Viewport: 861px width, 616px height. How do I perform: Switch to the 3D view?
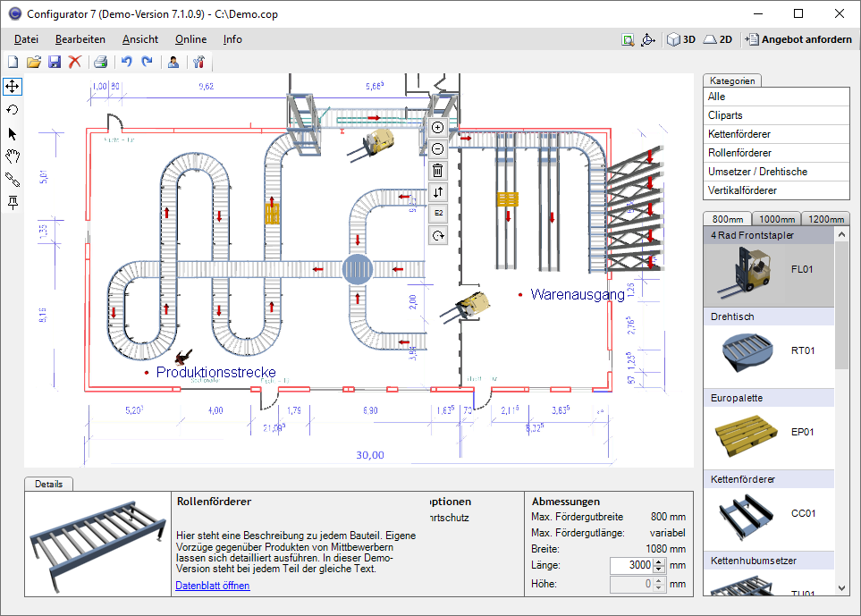click(681, 39)
